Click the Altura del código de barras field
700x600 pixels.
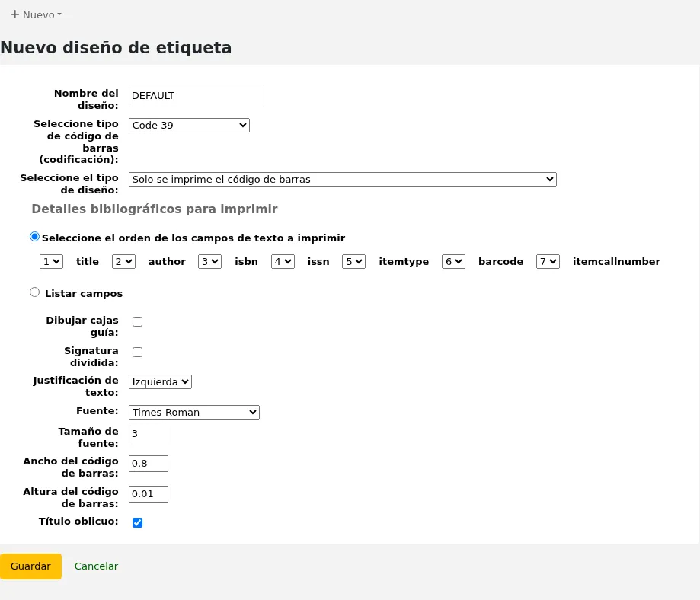coord(149,494)
